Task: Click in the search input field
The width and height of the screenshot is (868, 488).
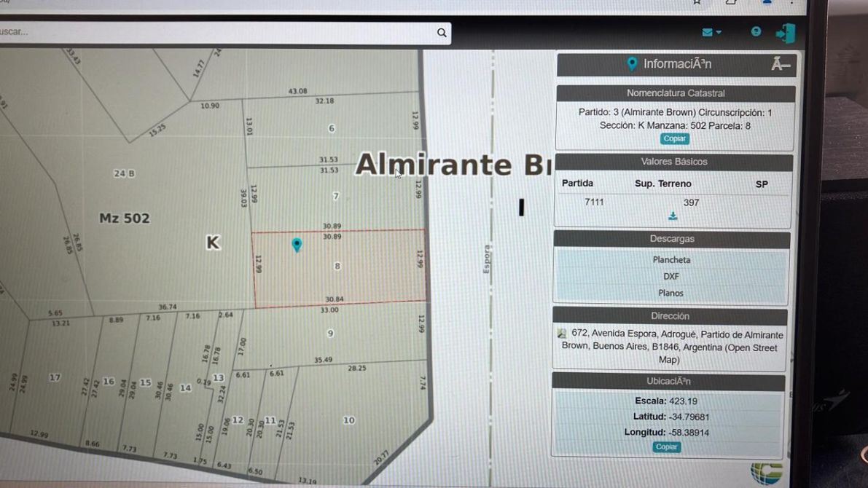Action: 219,33
